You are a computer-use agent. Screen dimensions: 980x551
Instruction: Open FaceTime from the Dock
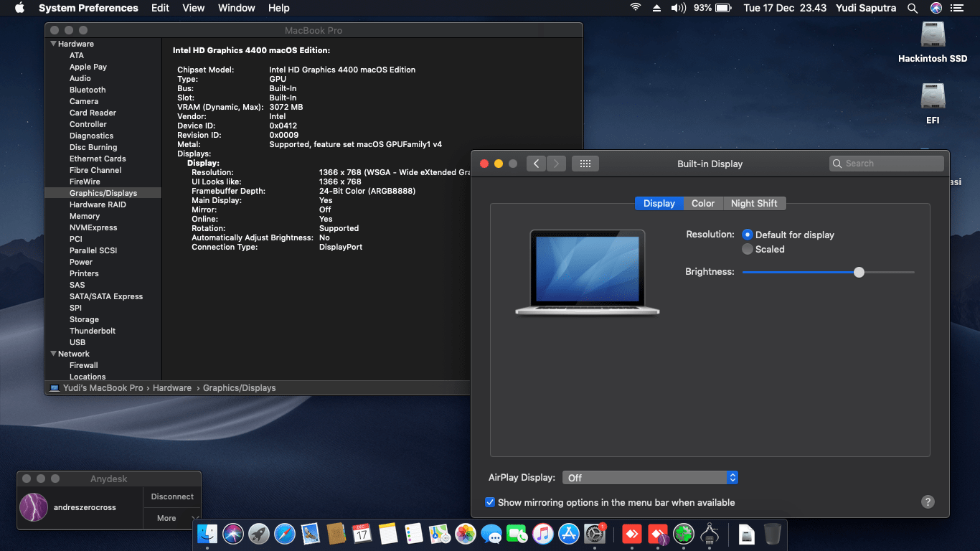[x=517, y=534]
